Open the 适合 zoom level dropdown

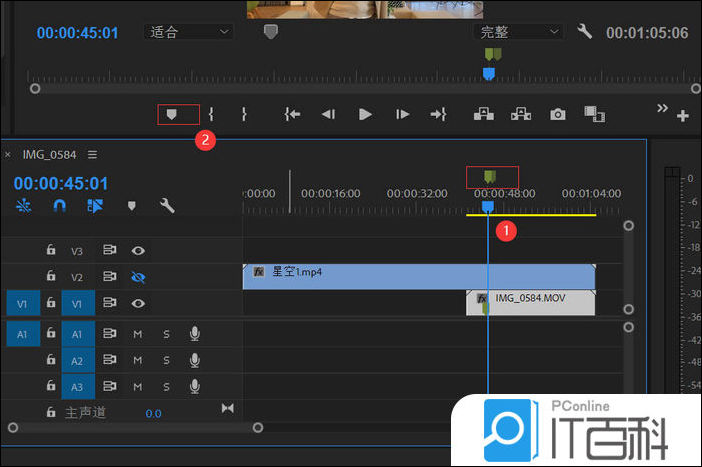[188, 32]
